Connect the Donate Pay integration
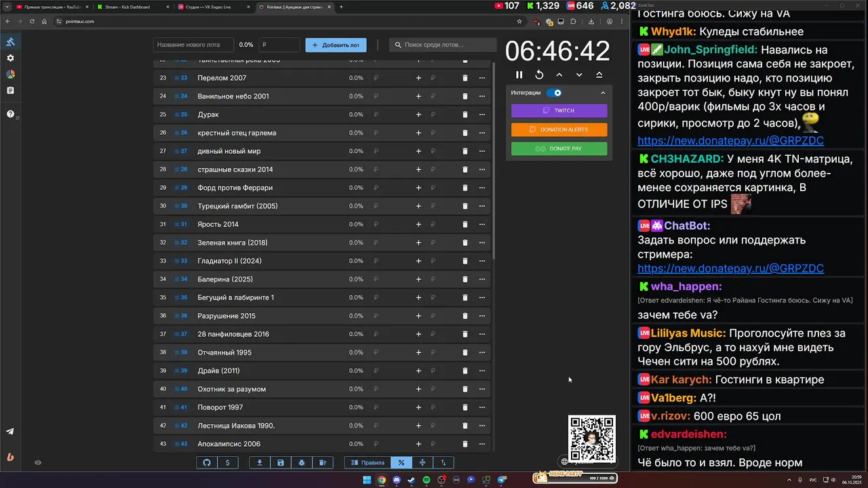 [x=559, y=148]
